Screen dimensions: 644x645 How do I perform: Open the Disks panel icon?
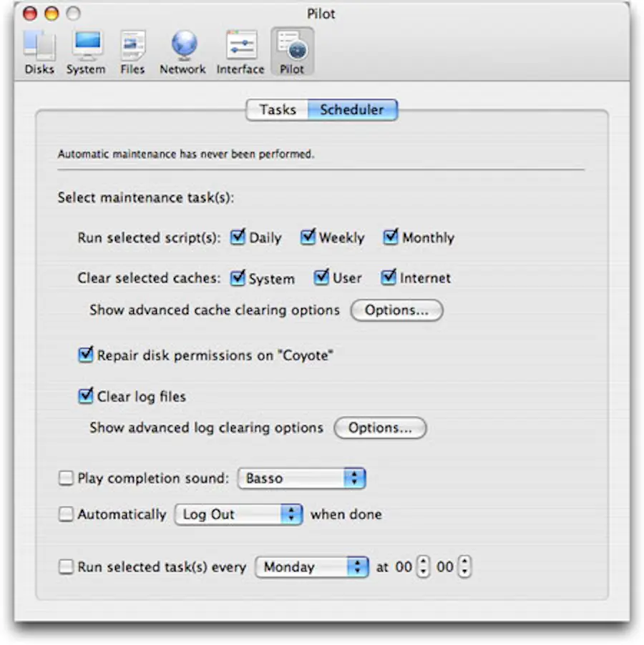(39, 46)
